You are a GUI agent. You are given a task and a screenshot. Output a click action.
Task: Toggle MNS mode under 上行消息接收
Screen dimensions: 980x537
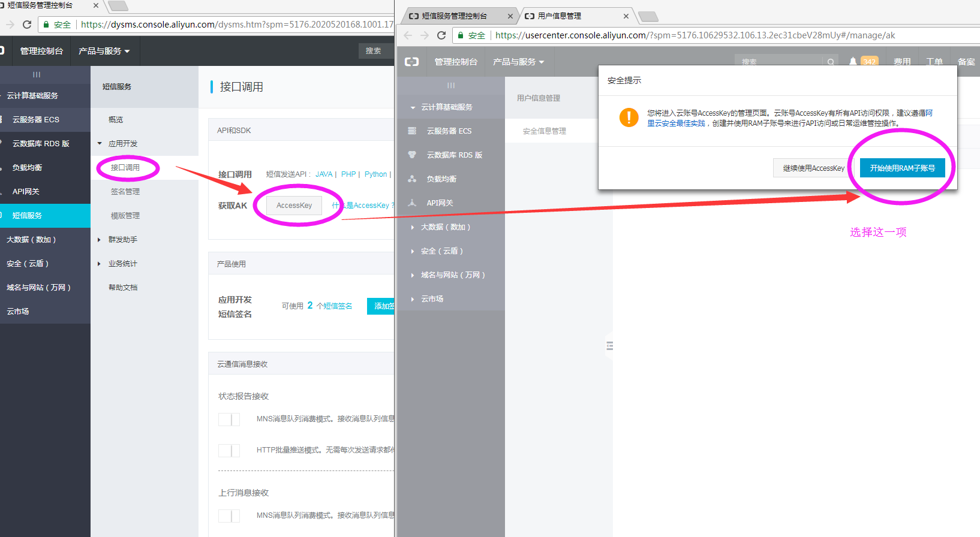[x=229, y=515]
